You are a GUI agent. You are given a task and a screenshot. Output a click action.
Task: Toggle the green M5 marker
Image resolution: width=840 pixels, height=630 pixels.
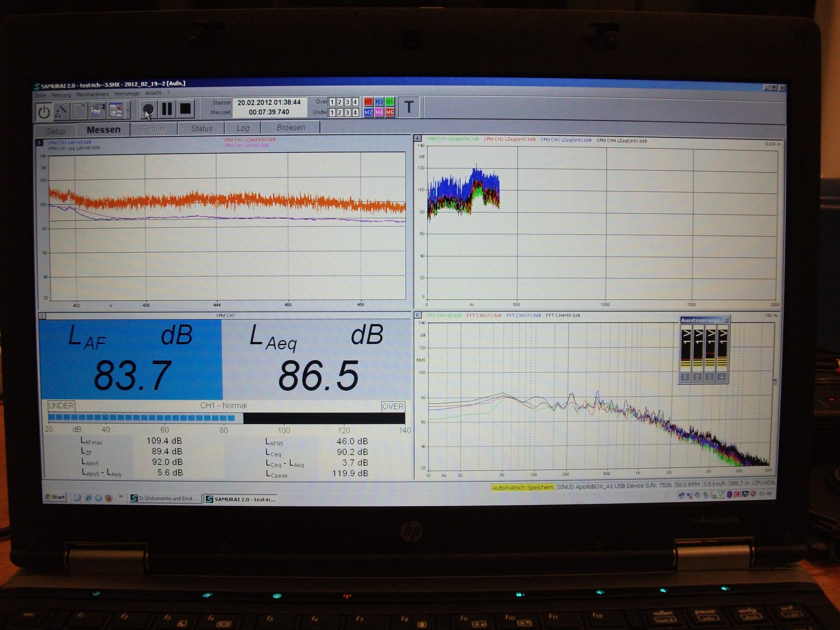pyautogui.click(x=389, y=102)
